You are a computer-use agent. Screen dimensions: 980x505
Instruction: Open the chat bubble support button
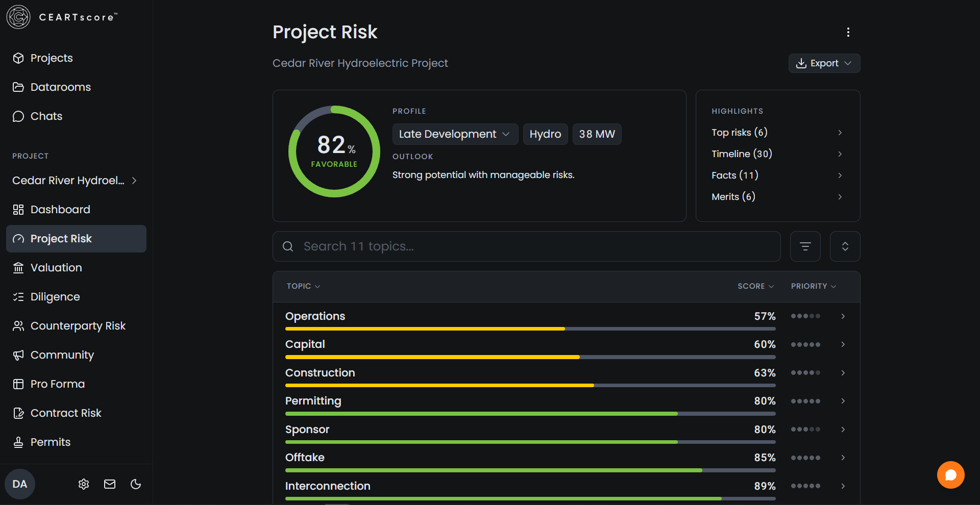950,475
